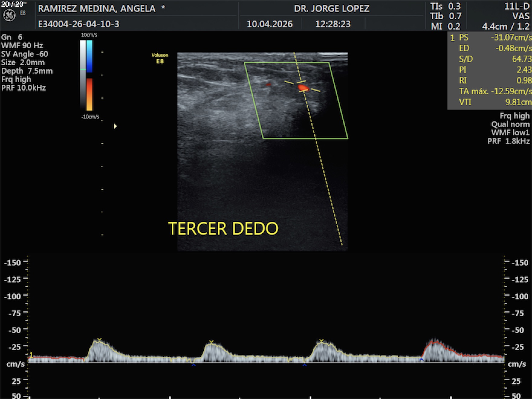532x399 pixels.
Task: Select the blue color velocity scale bar
Action: (89, 56)
